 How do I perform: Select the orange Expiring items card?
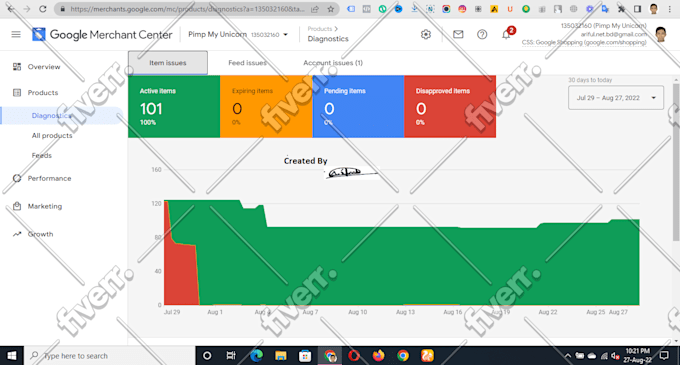tap(266, 107)
